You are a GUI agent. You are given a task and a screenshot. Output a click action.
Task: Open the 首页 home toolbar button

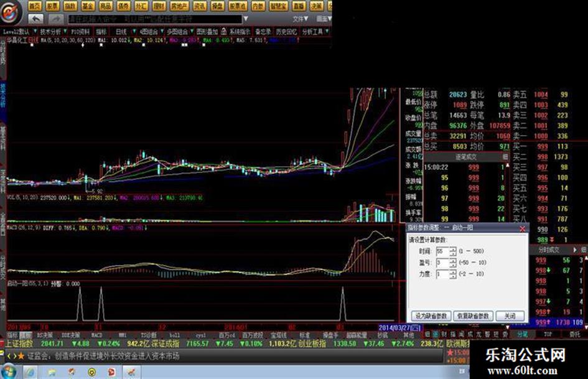pyautogui.click(x=34, y=6)
